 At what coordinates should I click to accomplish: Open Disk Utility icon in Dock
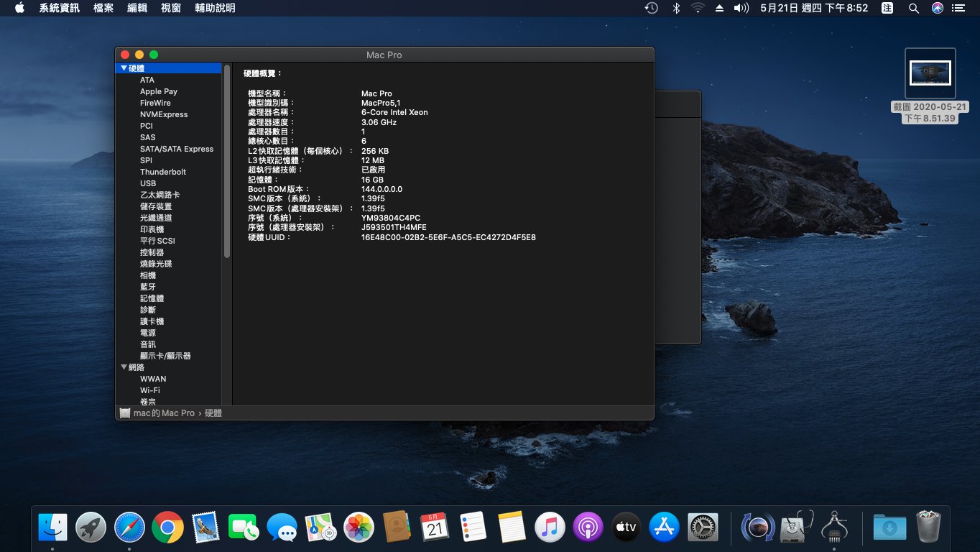click(796, 528)
